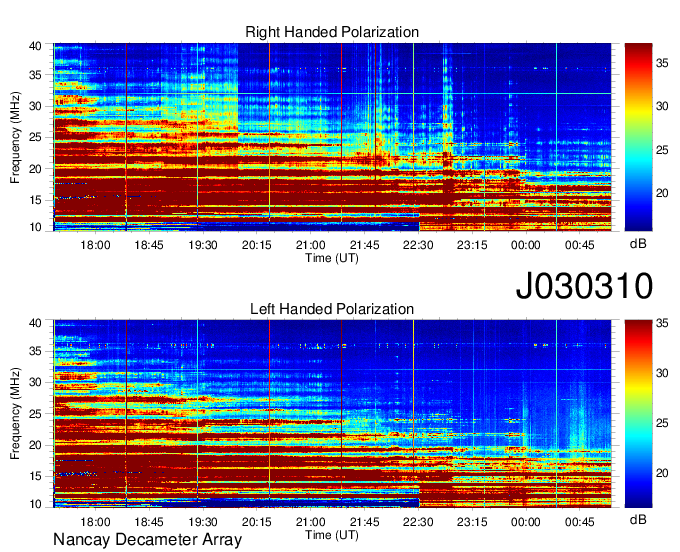
Task: Click the 19:30 tick of the Left Handed plot
Action: (x=203, y=522)
